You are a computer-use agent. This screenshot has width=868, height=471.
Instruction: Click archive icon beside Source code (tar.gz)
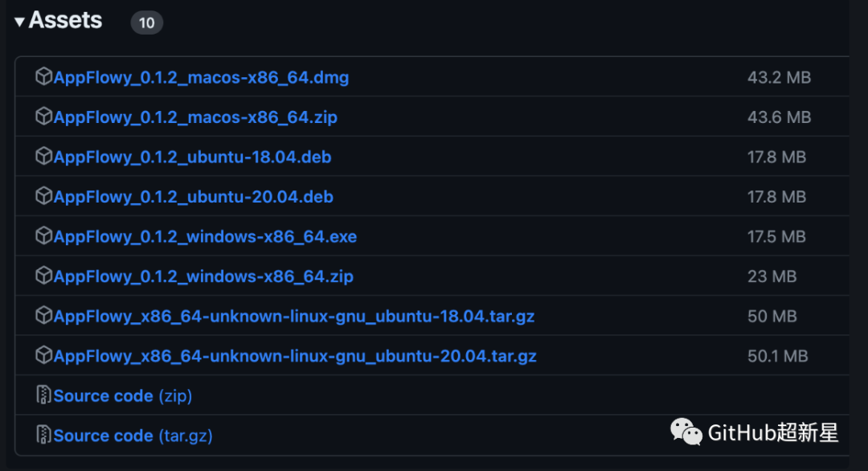43,435
